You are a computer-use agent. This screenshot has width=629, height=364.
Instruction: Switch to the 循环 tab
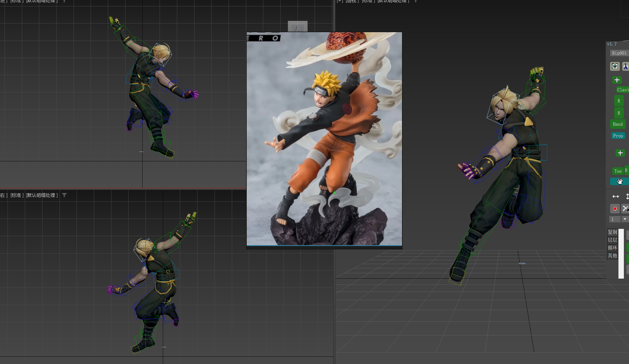point(612,248)
